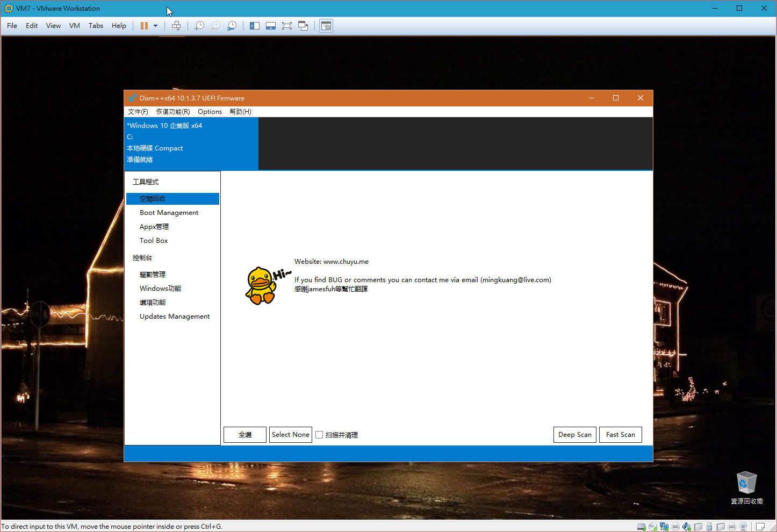Enable the 扫描并清理 checkbox
This screenshot has height=532, width=777.
(319, 435)
